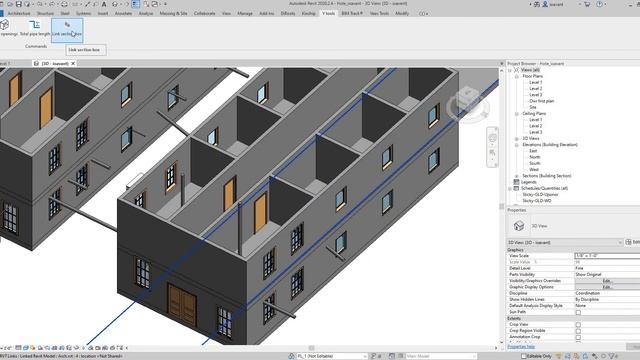This screenshot has width=640, height=360.
Task: Click the steering wheel navigation bar icon
Action: (x=493, y=138)
